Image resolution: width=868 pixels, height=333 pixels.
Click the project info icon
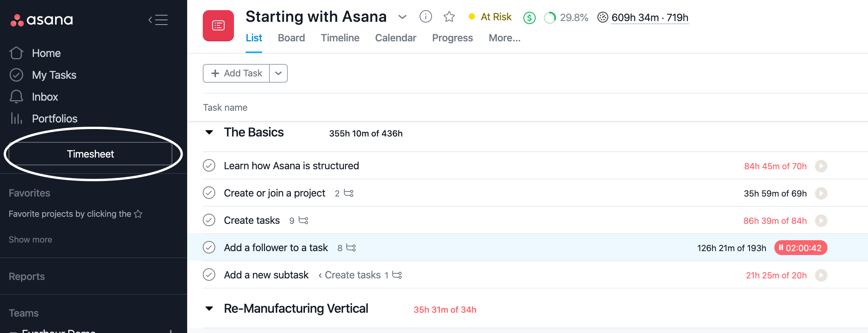[425, 17]
